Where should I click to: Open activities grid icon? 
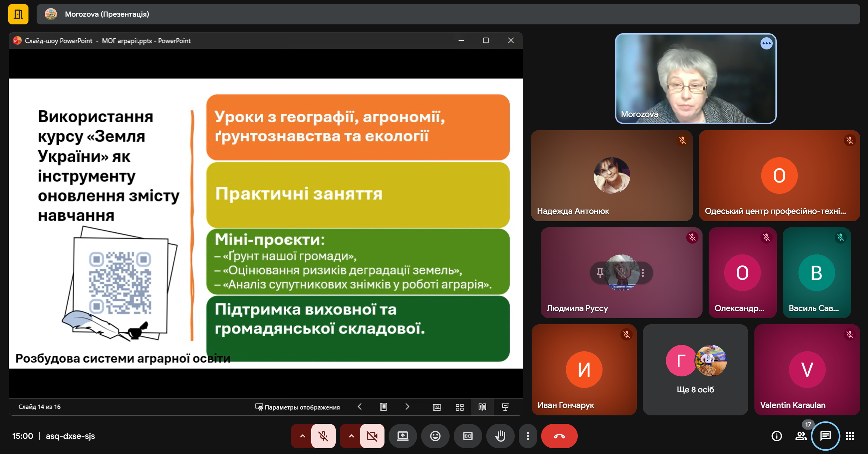click(x=850, y=436)
